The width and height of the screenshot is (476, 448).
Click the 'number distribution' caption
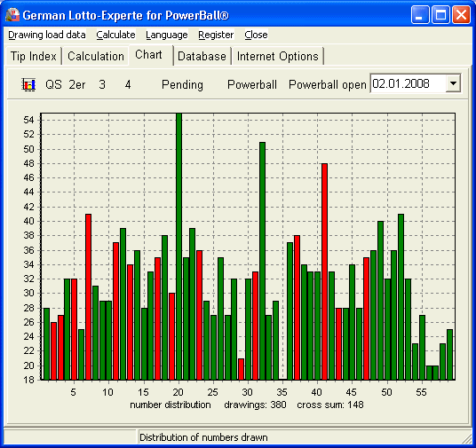click(171, 405)
